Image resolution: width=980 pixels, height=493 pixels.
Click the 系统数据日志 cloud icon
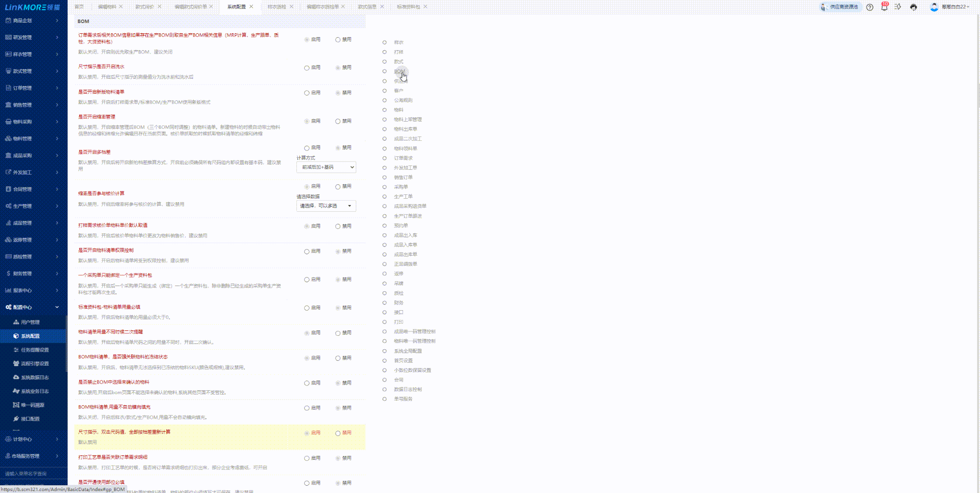(x=16, y=378)
